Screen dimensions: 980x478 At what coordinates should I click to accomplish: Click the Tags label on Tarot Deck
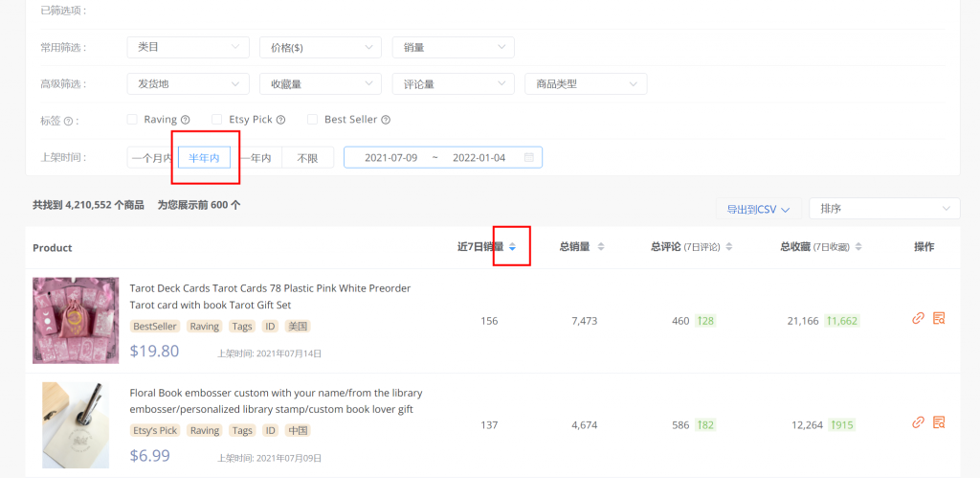[242, 327]
